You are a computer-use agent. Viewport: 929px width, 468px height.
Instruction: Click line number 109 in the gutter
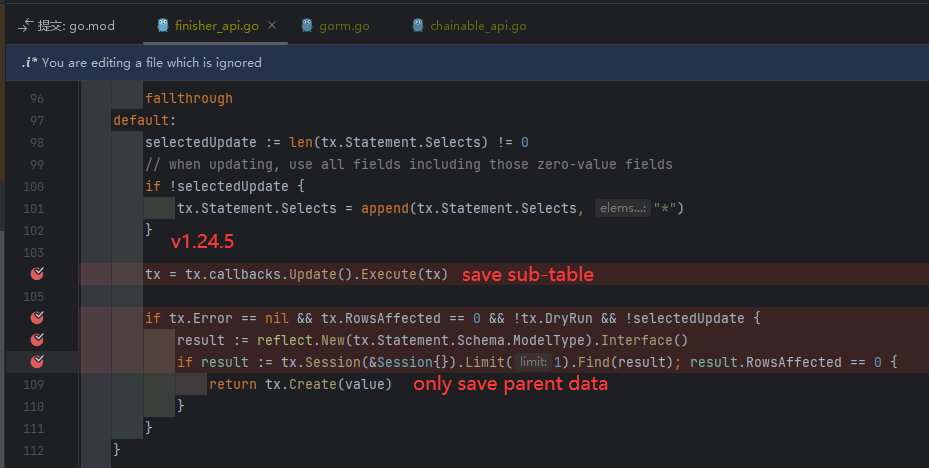click(x=34, y=384)
